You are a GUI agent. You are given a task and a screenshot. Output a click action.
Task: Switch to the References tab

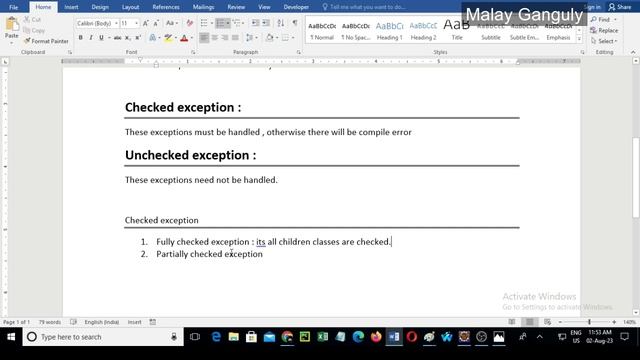pyautogui.click(x=166, y=7)
